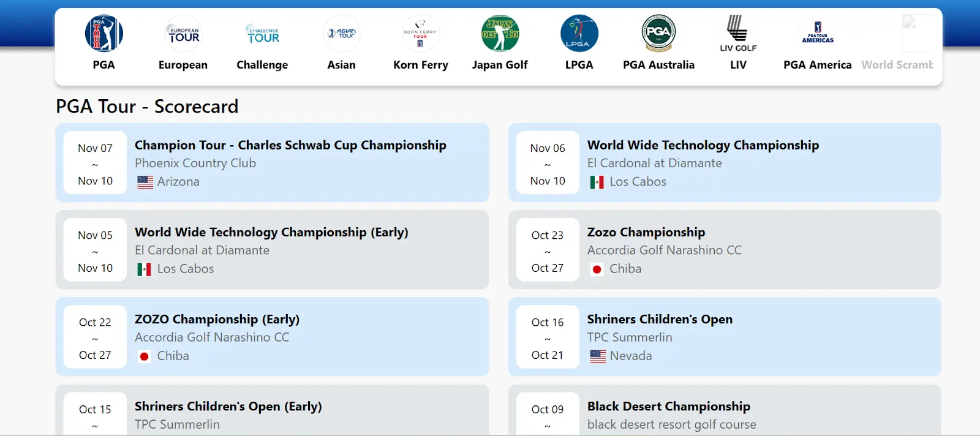Screen dimensions: 980x436
Task: View Shriners Children's Open (Early) scorecard
Action: [228, 406]
